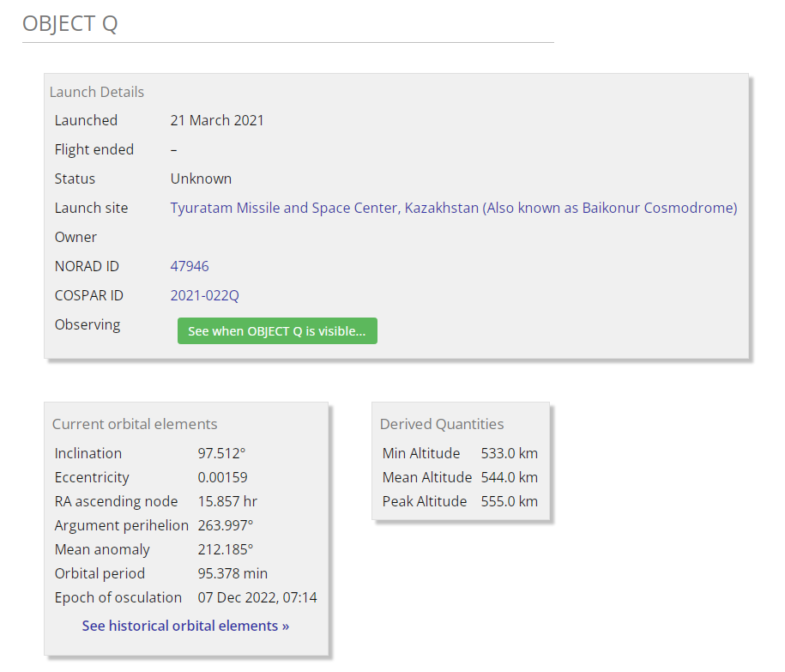Click the 'Mean Altitude' label
Image resolution: width=785 pixels, height=672 pixels.
coord(427,477)
